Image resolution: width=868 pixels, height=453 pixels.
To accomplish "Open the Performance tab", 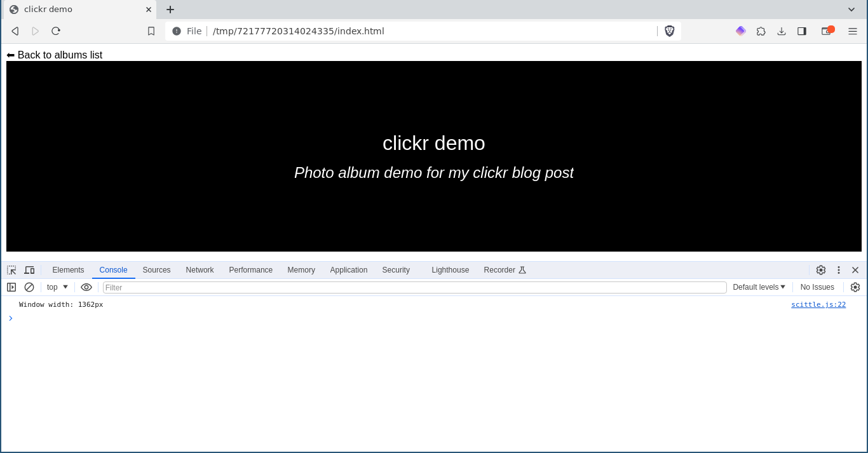I will (250, 270).
